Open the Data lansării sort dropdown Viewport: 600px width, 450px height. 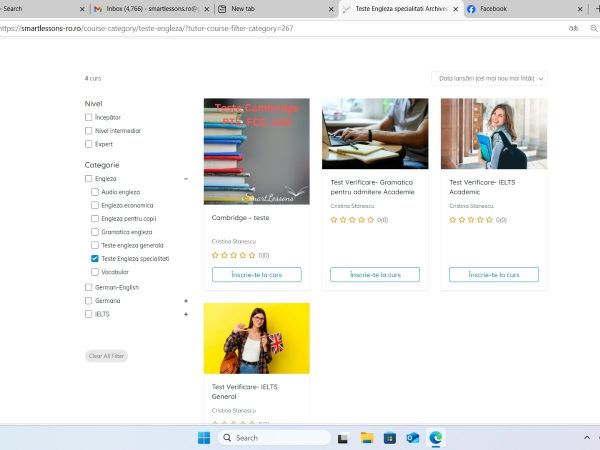click(x=492, y=78)
